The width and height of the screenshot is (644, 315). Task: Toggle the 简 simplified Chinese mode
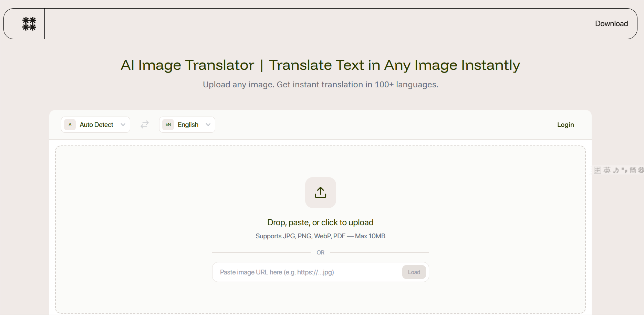(x=633, y=170)
